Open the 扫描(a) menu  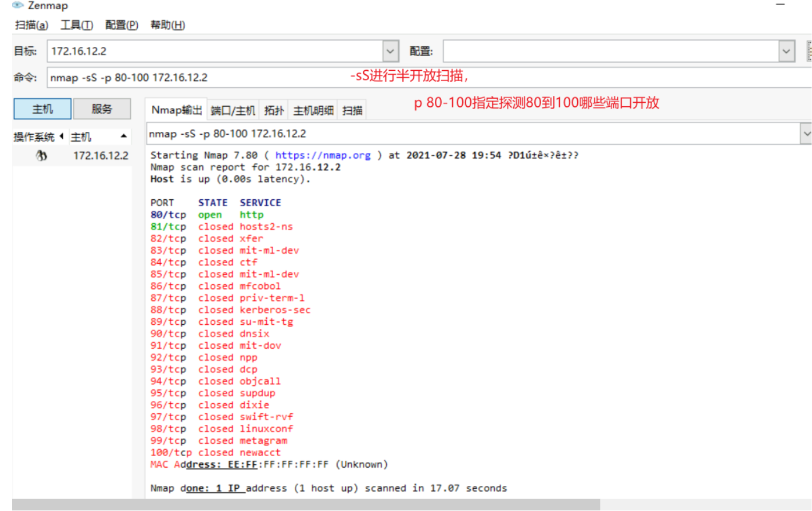[x=31, y=25]
